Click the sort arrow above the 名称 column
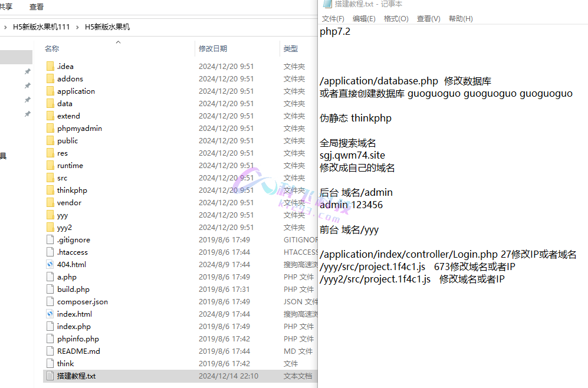The image size is (588, 388). click(x=118, y=42)
